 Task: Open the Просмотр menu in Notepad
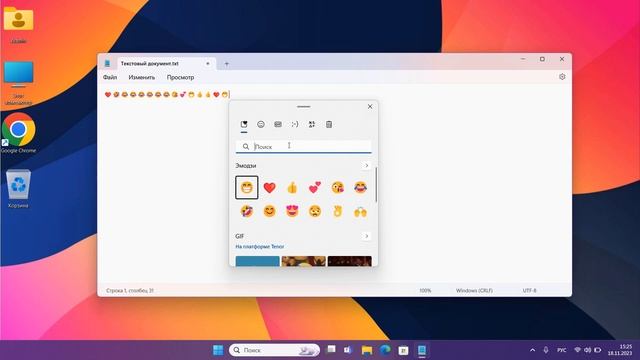pyautogui.click(x=180, y=77)
